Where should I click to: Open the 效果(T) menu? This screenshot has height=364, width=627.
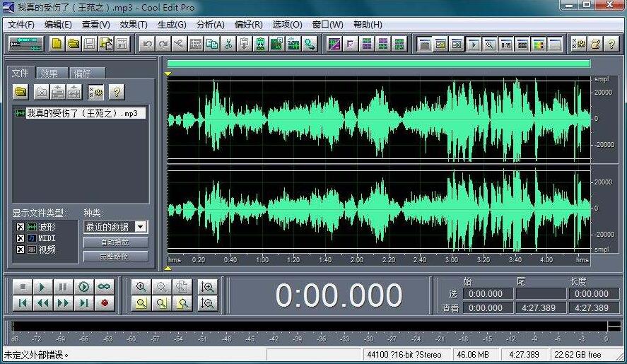tap(134, 25)
